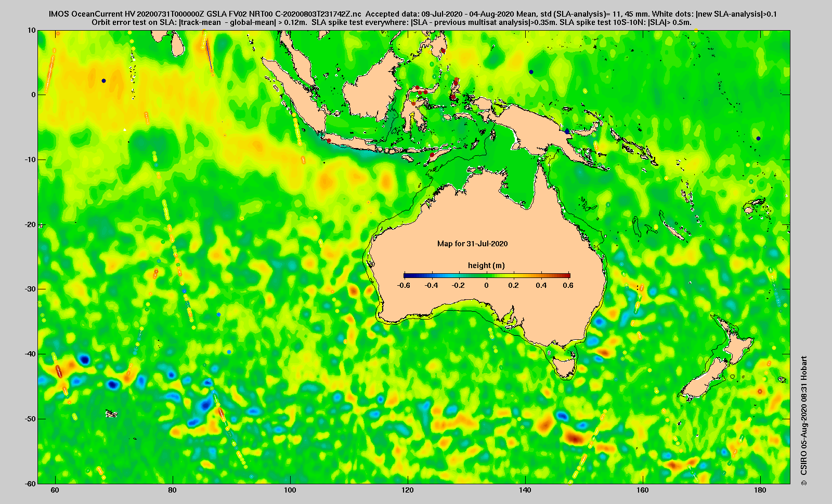The height and width of the screenshot is (504, 832).
Task: Click latitude axis label -40
Action: [x=30, y=354]
